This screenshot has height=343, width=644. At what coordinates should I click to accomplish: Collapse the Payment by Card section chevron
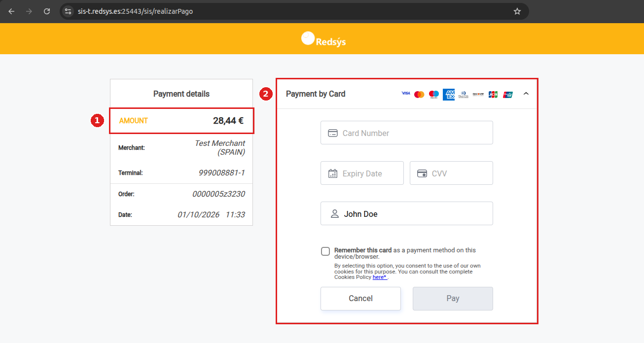pos(526,94)
